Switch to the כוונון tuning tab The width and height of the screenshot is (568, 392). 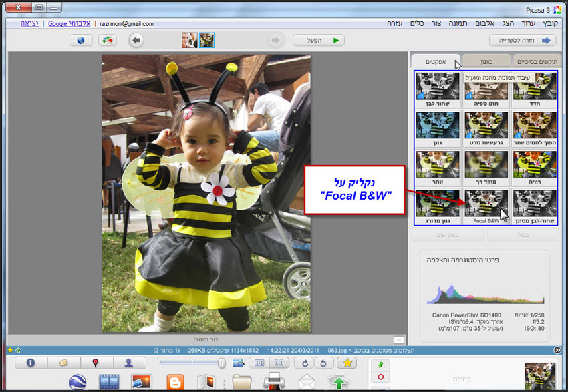(486, 61)
